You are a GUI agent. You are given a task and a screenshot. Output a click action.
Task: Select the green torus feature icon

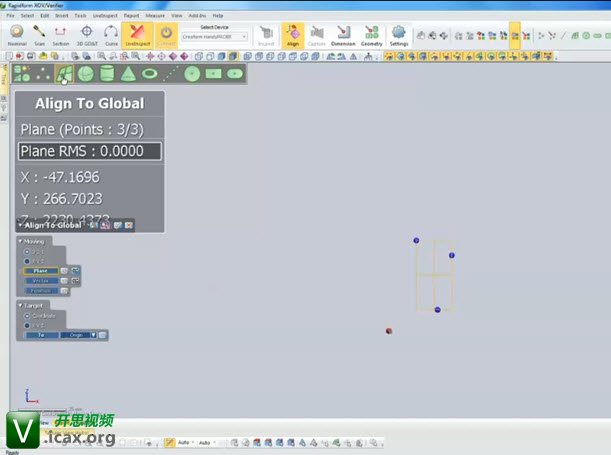(x=149, y=73)
